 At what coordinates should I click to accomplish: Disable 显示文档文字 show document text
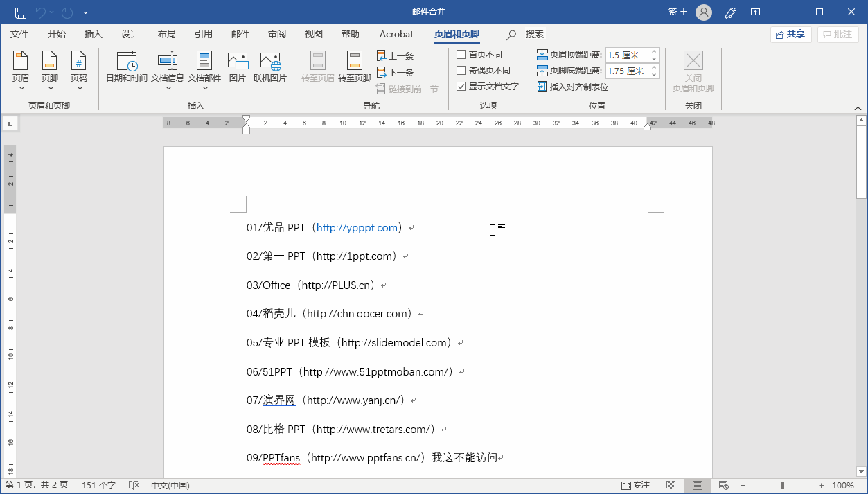[x=462, y=86]
